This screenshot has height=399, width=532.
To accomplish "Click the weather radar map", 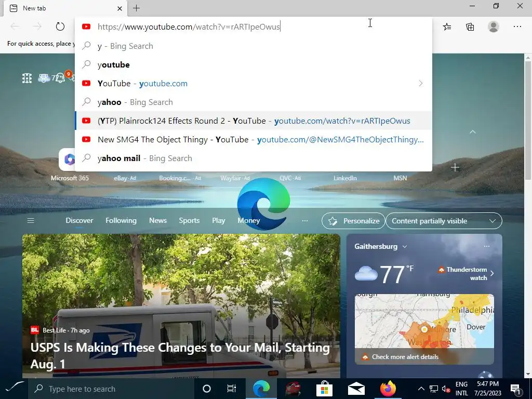I will click(424, 321).
